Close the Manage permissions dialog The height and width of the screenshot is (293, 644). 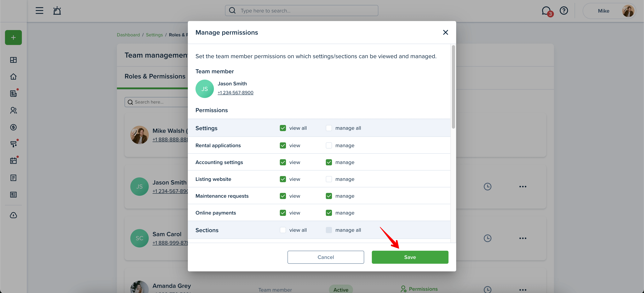click(x=445, y=32)
